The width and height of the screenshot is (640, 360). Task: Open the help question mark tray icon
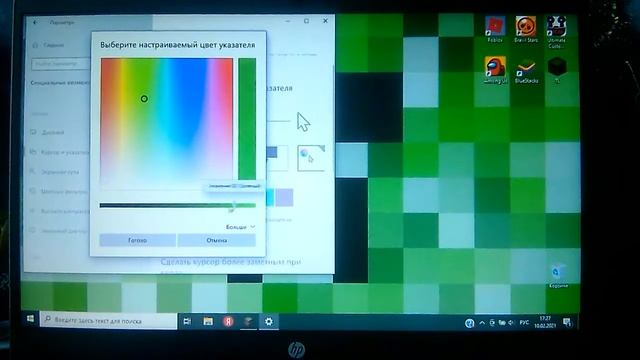coord(469,323)
